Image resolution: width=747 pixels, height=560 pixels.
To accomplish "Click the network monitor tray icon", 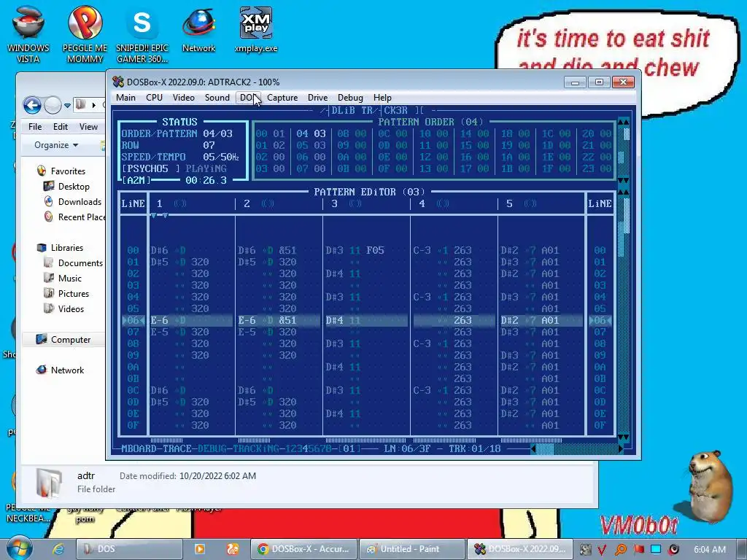I will point(656,549).
